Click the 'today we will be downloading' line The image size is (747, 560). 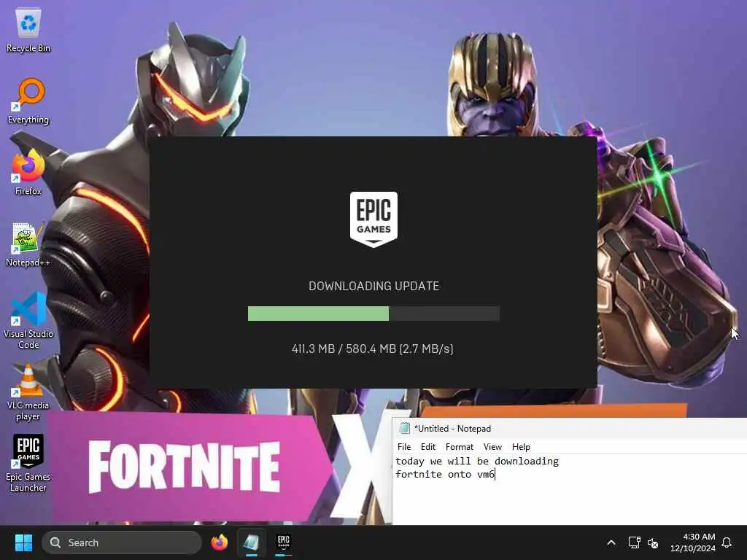(477, 461)
